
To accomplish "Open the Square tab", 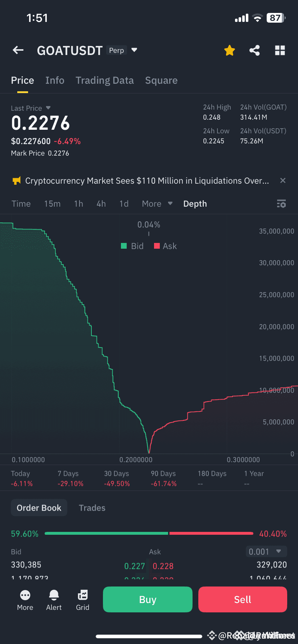I will tap(161, 80).
